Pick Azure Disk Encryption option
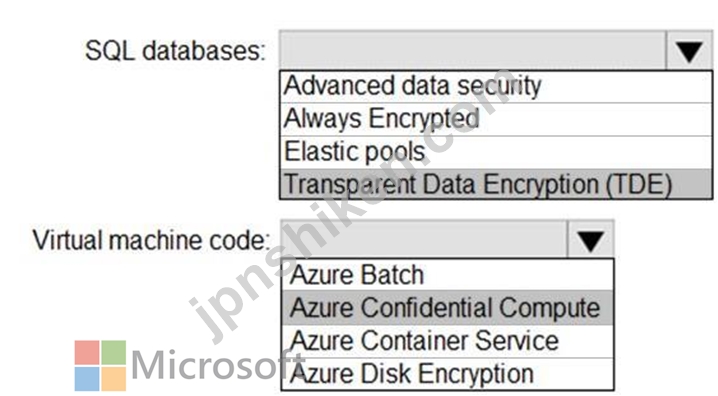Screen dimensions: 718x396 (447, 374)
